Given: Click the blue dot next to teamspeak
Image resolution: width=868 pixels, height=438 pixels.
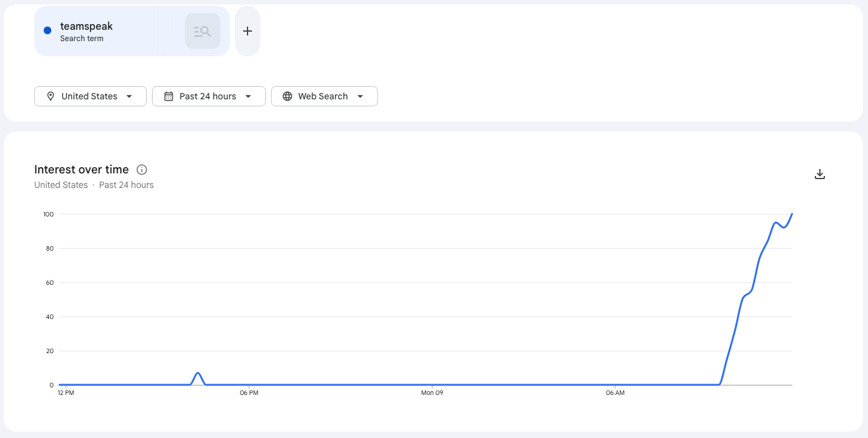Looking at the screenshot, I should [47, 30].
